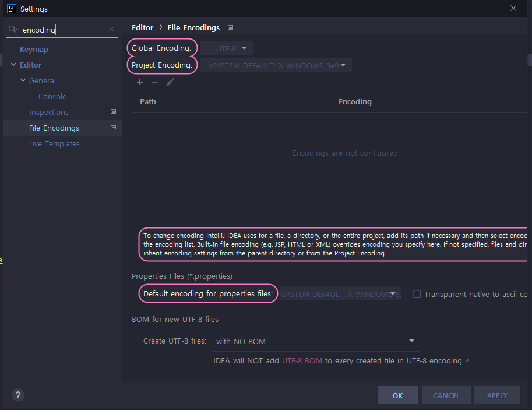Select General under Editor

(43, 81)
